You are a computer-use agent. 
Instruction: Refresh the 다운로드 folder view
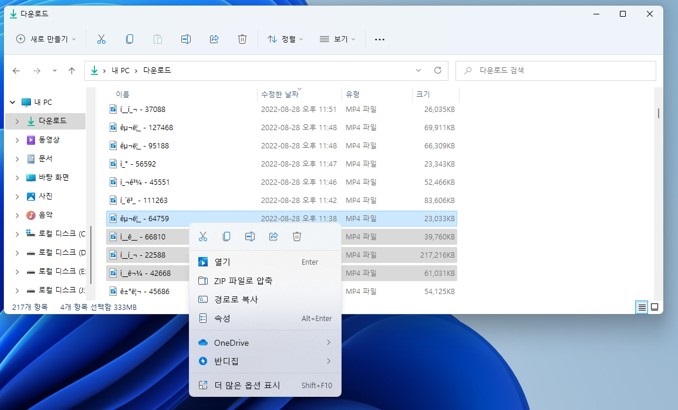[438, 70]
